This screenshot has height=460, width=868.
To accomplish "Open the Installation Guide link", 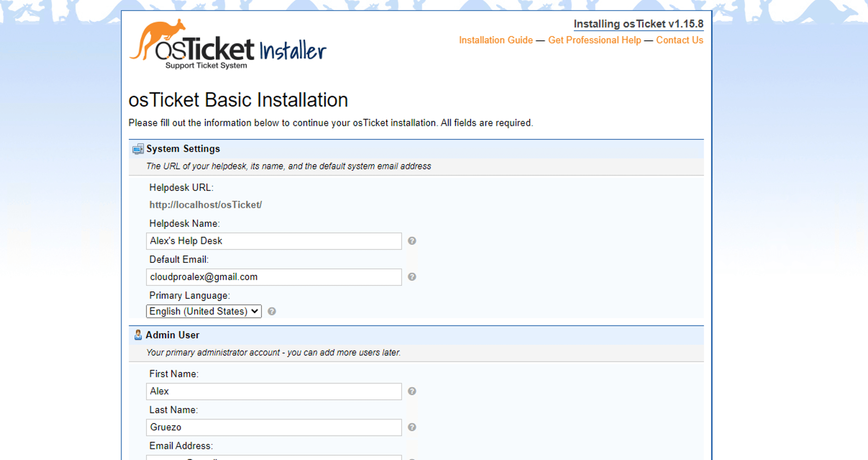I will pos(495,40).
